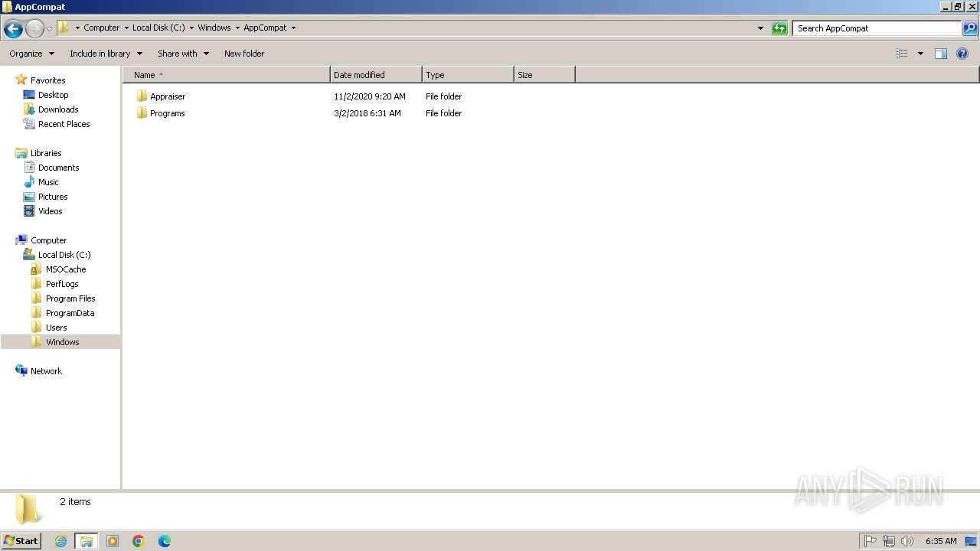The width and height of the screenshot is (980, 551).
Task: Open ProgramData in the tree
Action: tap(70, 313)
